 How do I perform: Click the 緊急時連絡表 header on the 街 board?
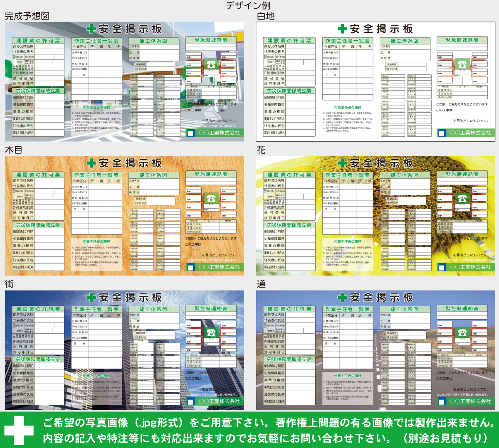coord(211,309)
